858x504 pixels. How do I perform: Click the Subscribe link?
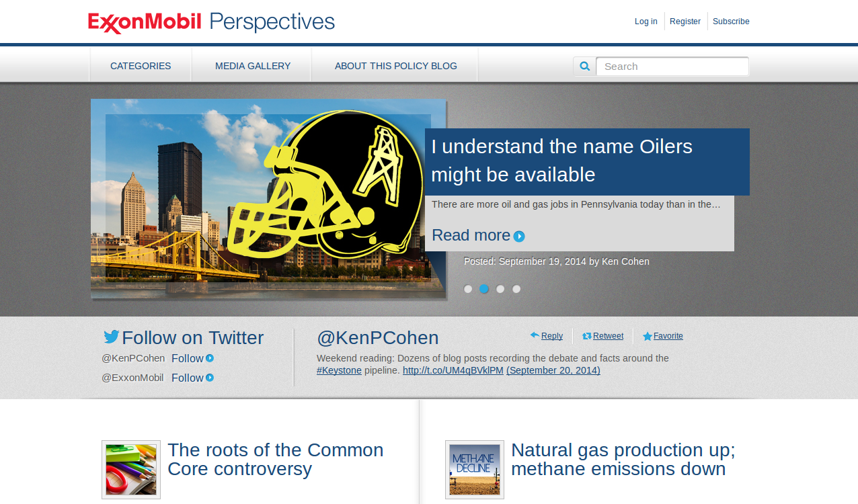pyautogui.click(x=731, y=22)
